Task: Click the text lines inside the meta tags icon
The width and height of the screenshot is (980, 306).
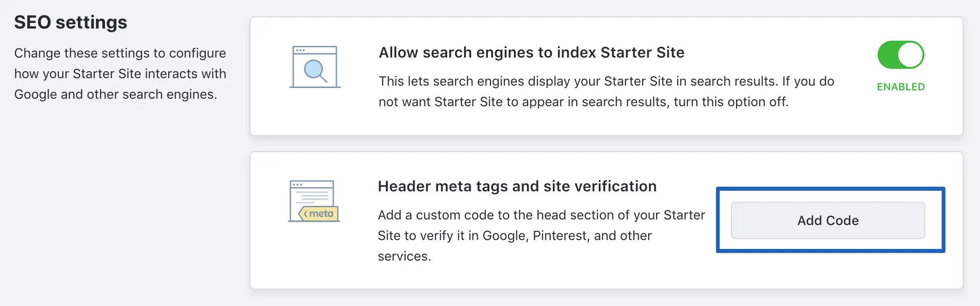Action: pos(312,195)
